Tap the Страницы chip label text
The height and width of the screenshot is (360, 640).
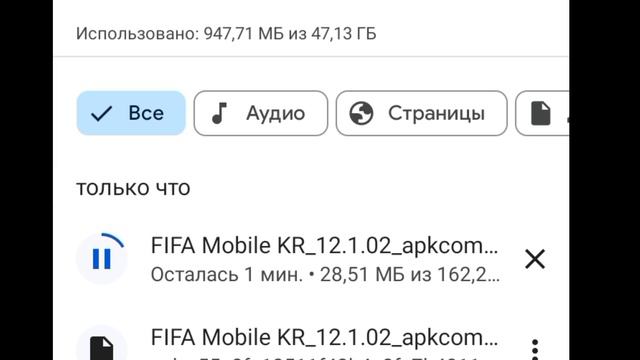(x=436, y=113)
